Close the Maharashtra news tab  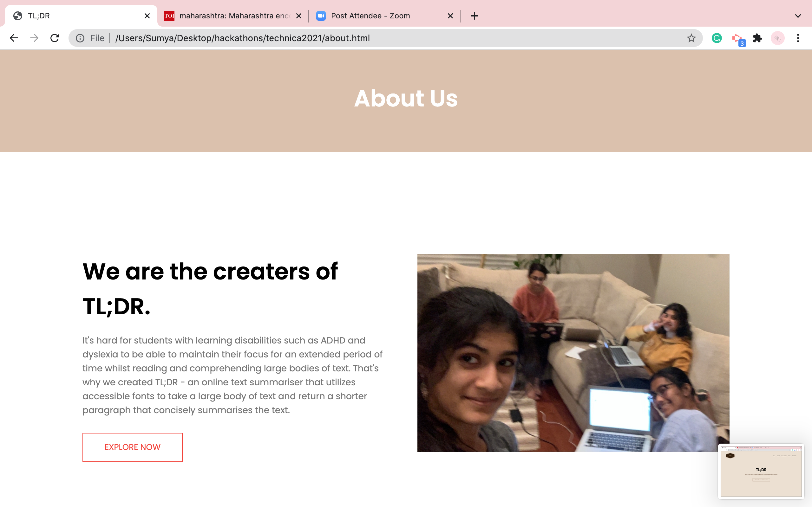point(298,16)
